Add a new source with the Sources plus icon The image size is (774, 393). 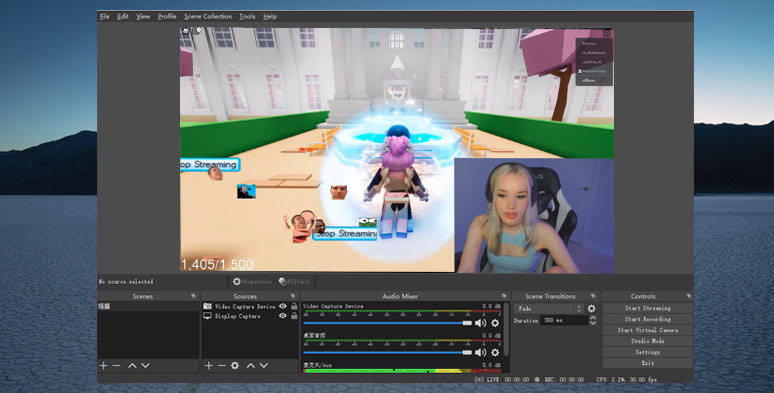click(208, 365)
